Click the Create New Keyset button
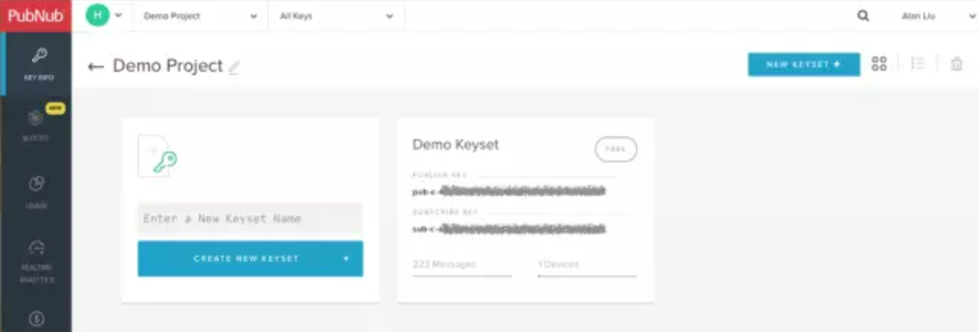 point(250,259)
